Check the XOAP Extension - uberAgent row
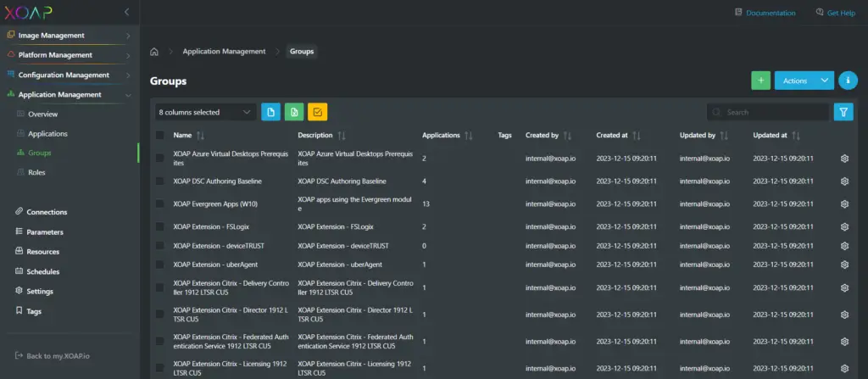868x379 pixels. click(x=159, y=265)
